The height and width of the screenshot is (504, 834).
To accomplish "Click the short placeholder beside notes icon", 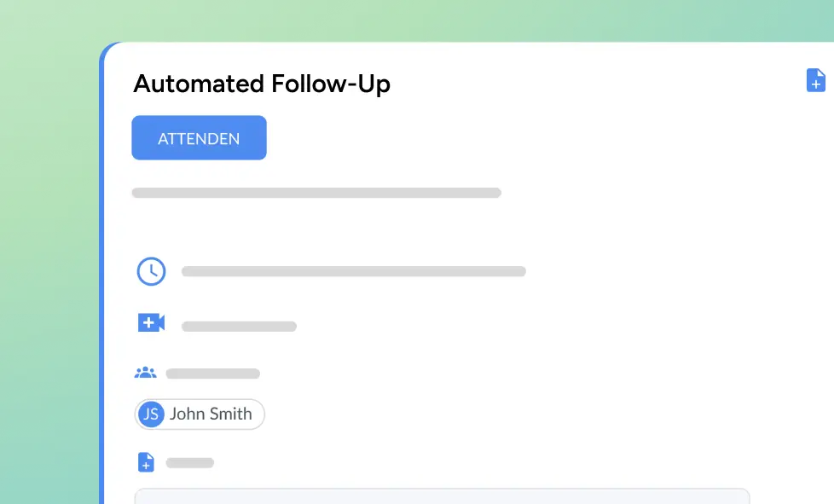I will tap(189, 463).
